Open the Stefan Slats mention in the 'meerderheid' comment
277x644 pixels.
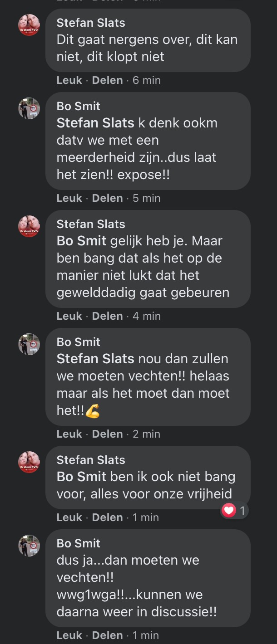95,123
